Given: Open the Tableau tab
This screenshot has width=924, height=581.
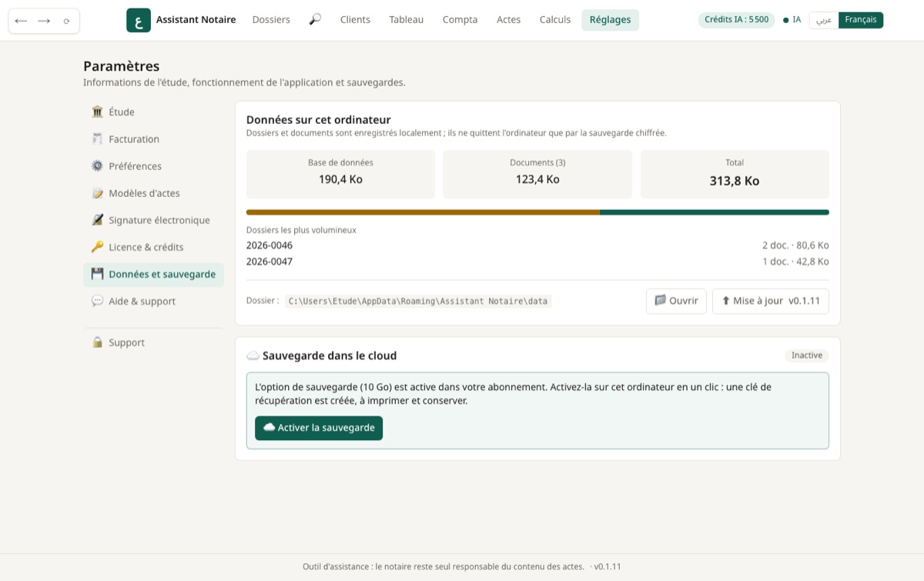Looking at the screenshot, I should [407, 20].
